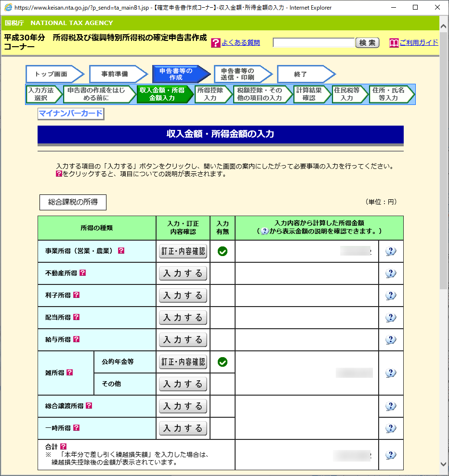This screenshot has width=449, height=476.
Task: Click the マイナンバーカード button
Action: 71,114
